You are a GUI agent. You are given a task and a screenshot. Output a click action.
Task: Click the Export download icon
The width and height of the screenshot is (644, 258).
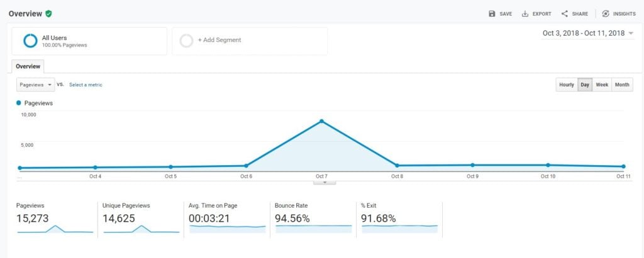tap(525, 14)
